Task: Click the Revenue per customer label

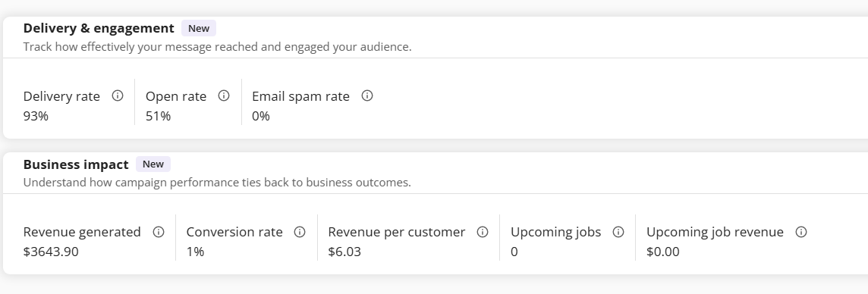Action: coord(396,232)
